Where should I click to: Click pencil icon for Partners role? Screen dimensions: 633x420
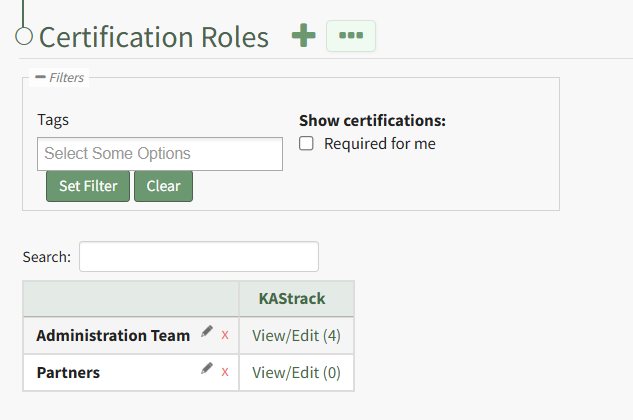[x=207, y=370]
